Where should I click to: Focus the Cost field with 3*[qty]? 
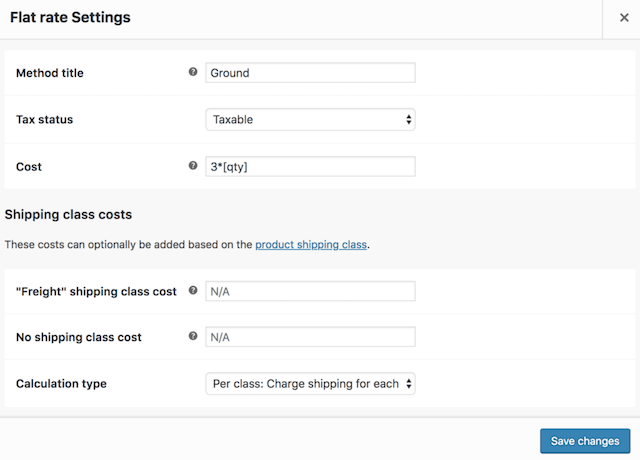tap(310, 166)
